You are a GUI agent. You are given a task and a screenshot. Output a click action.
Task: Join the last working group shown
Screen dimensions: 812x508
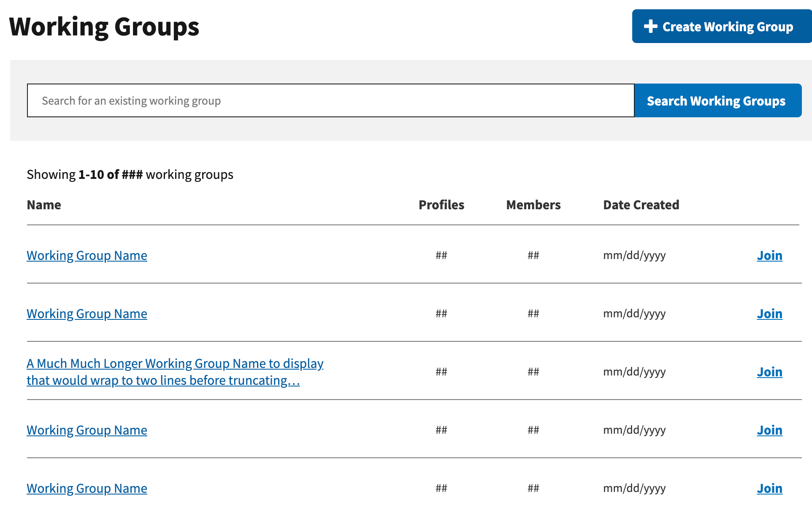point(769,488)
